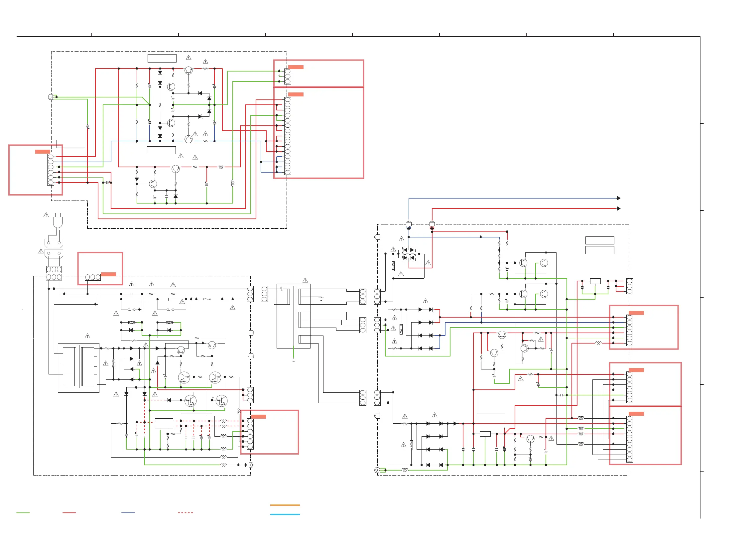Viewport: 754px width, 560px height.
Task: Click the thick cyan line in the legend
Action: point(285,514)
